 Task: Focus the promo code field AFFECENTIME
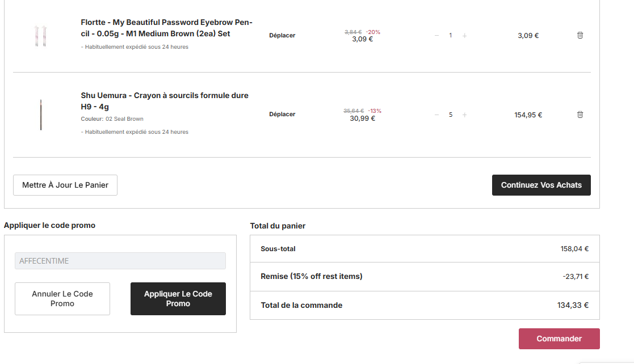tap(120, 261)
